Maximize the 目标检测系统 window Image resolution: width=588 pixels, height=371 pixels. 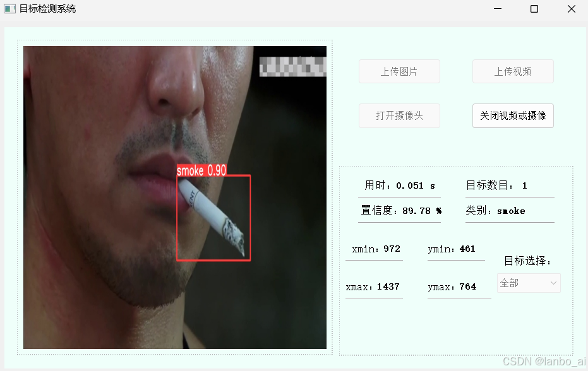tap(534, 9)
